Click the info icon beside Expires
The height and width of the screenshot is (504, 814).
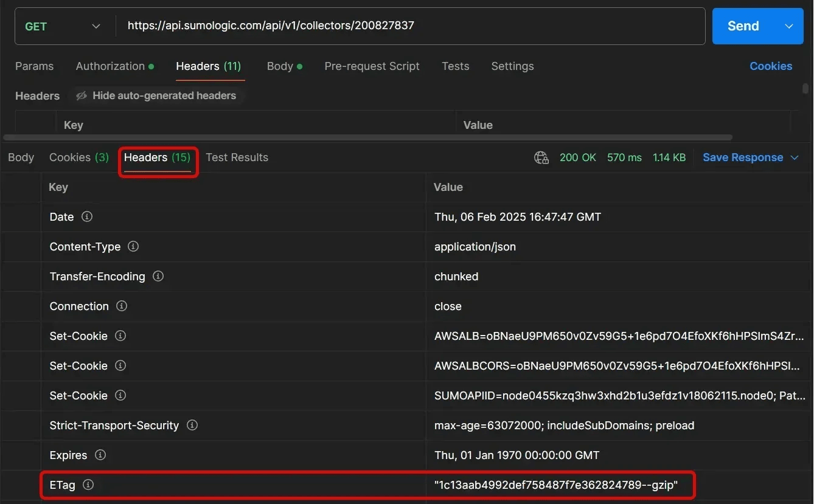(100, 455)
